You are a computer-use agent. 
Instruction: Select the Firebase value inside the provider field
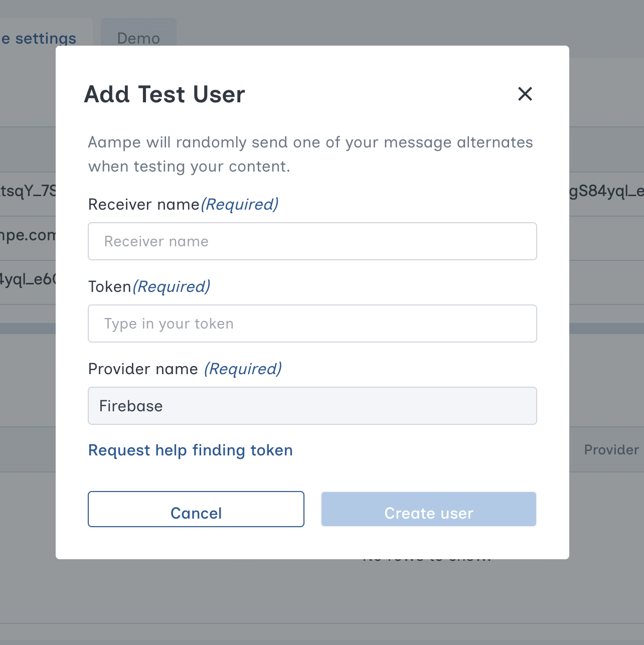click(130, 406)
